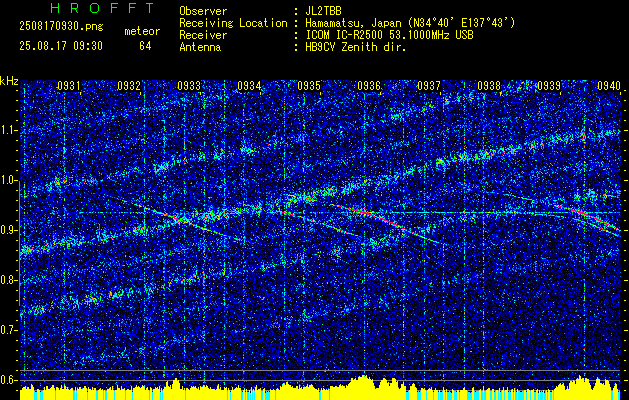Click the HB9CV Zenith dir. text
Image resolution: width=629 pixels, height=400 pixels.
(x=356, y=47)
